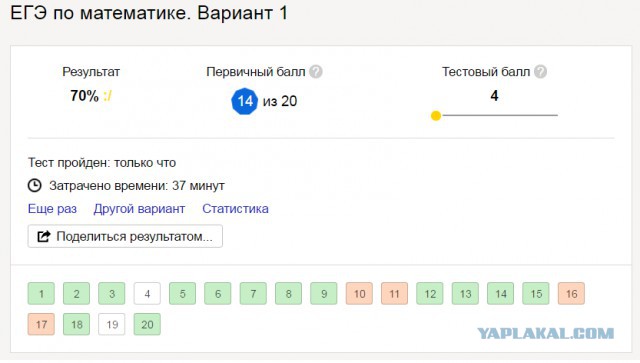This screenshot has height=363, width=640.
Task: Click the gray track of the test score slider
Action: [x=500, y=116]
